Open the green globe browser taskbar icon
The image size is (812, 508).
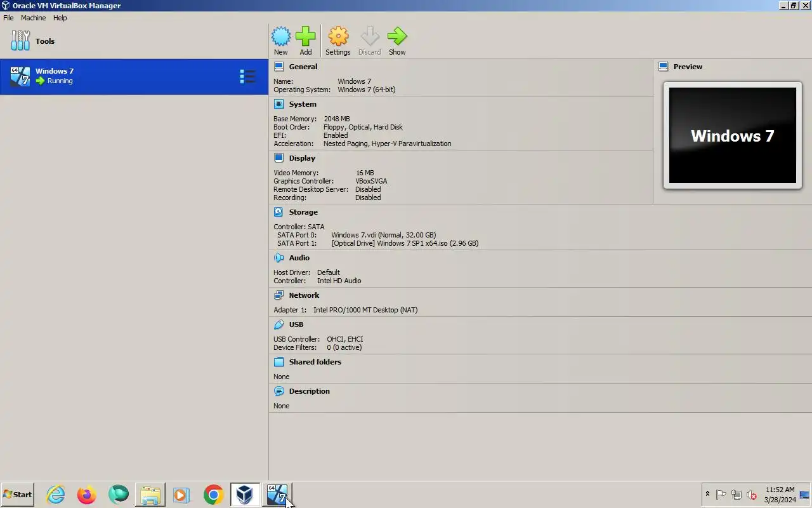(119, 495)
